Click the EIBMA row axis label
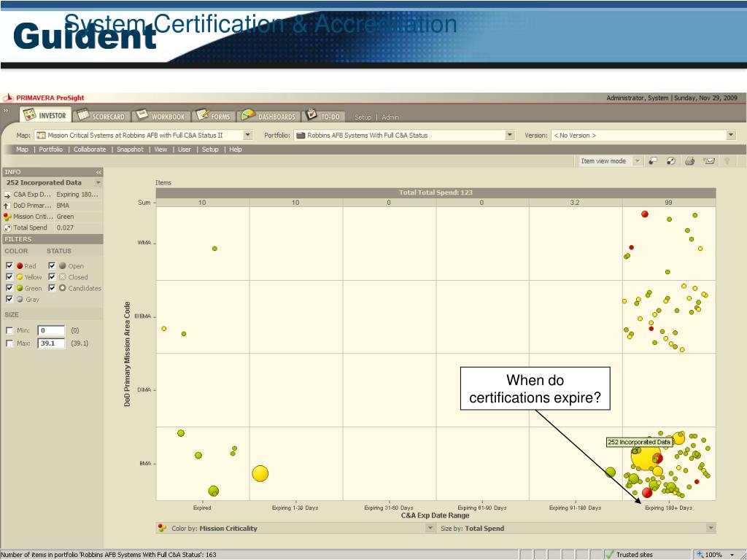The width and height of the screenshot is (747, 560). click(143, 316)
